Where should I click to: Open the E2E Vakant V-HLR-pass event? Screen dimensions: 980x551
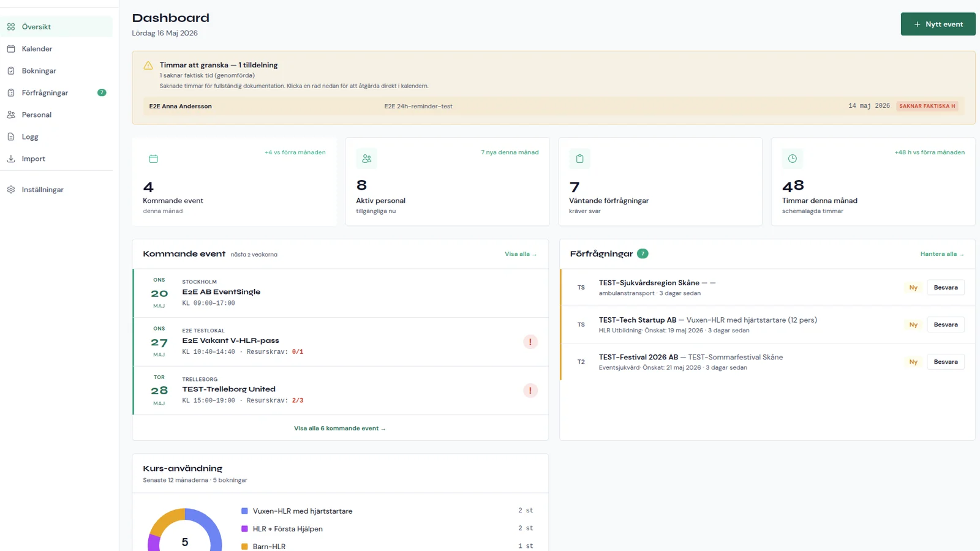pyautogui.click(x=341, y=342)
